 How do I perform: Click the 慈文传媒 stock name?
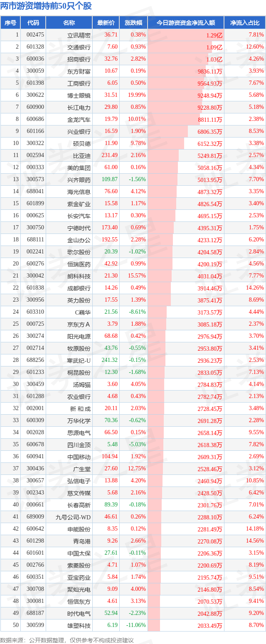(x=79, y=493)
